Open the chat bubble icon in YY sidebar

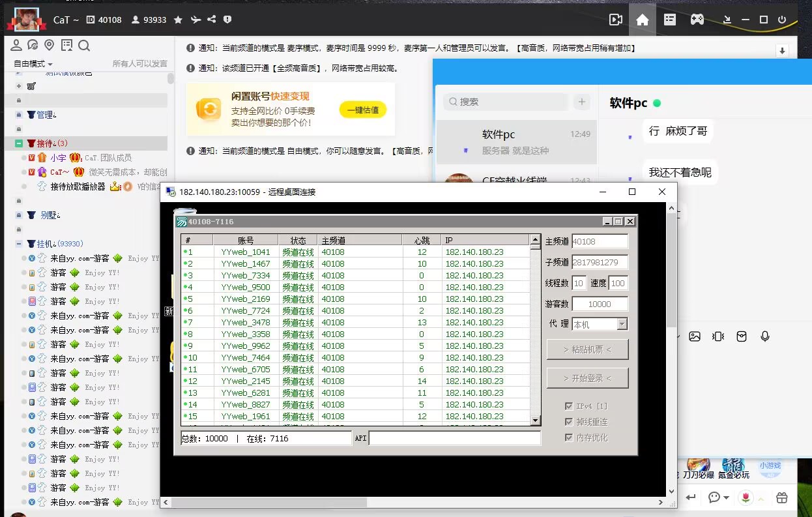pos(33,45)
